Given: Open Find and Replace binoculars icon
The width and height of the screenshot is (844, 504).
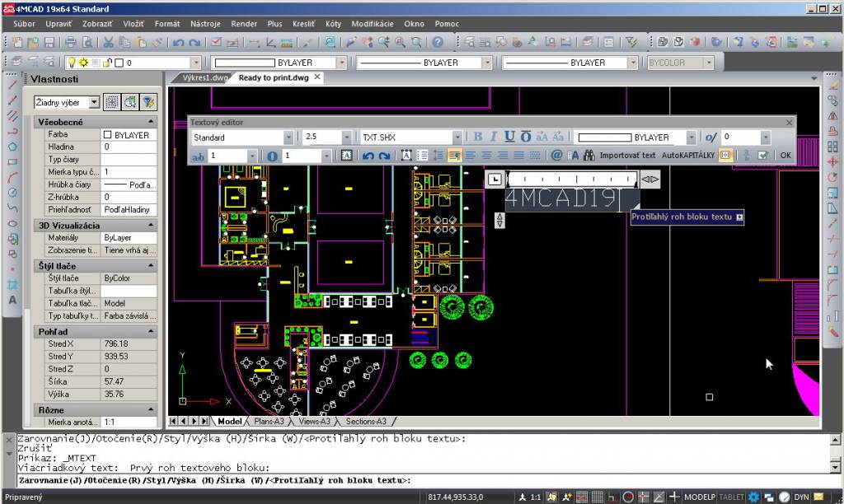Looking at the screenshot, I should click(x=588, y=156).
